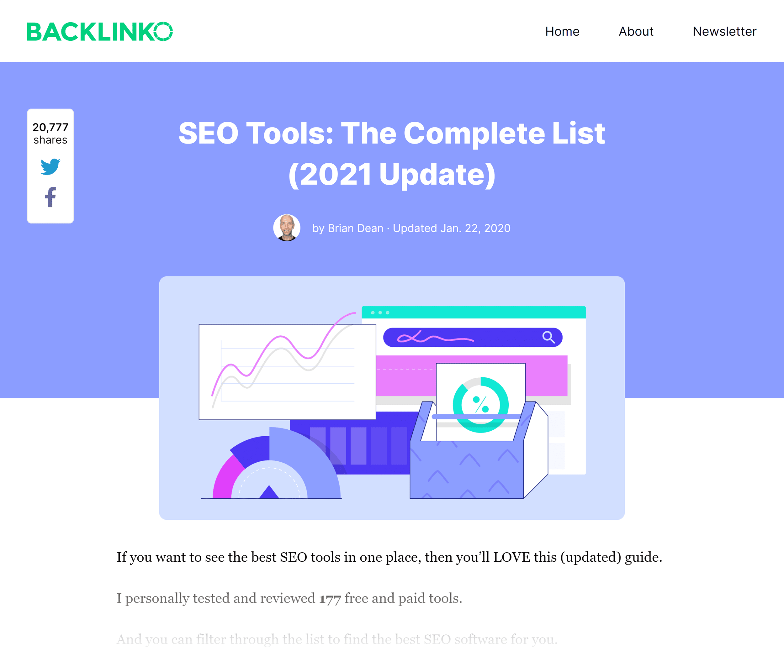Click the 20,777 shares count toggle

(51, 132)
